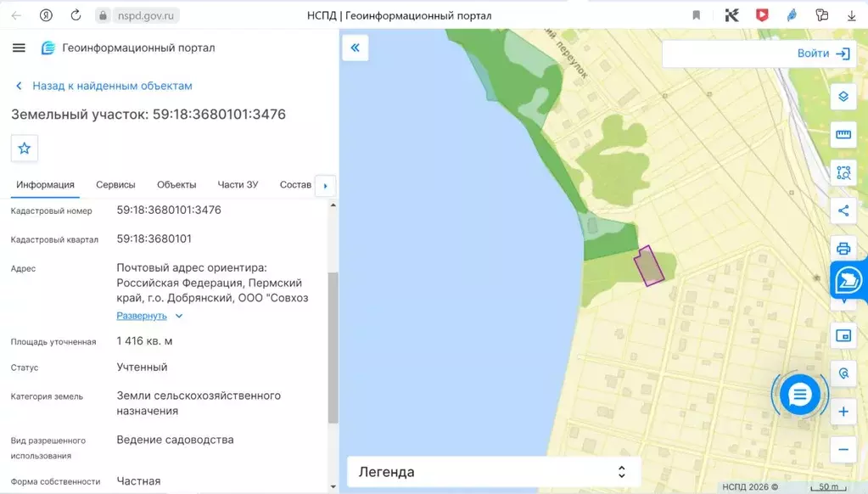Click the scrollbar down arrow

click(x=333, y=487)
